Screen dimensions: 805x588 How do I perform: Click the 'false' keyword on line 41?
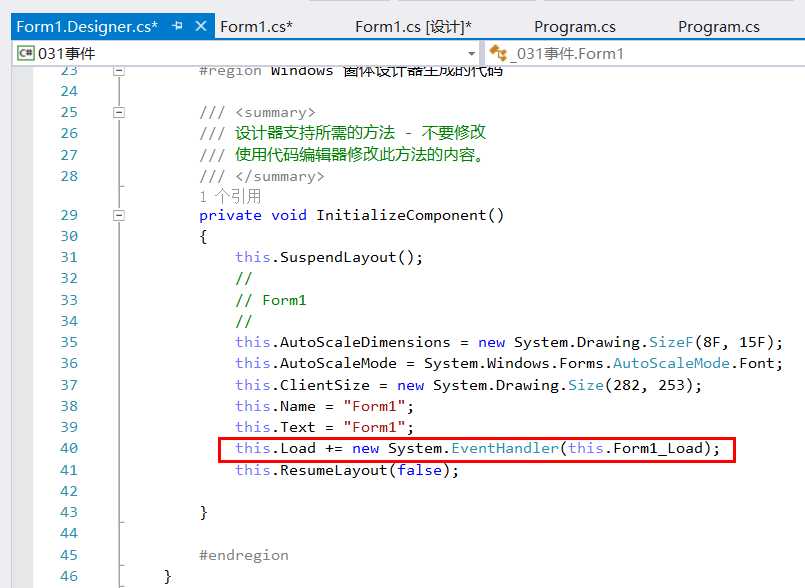pos(419,470)
